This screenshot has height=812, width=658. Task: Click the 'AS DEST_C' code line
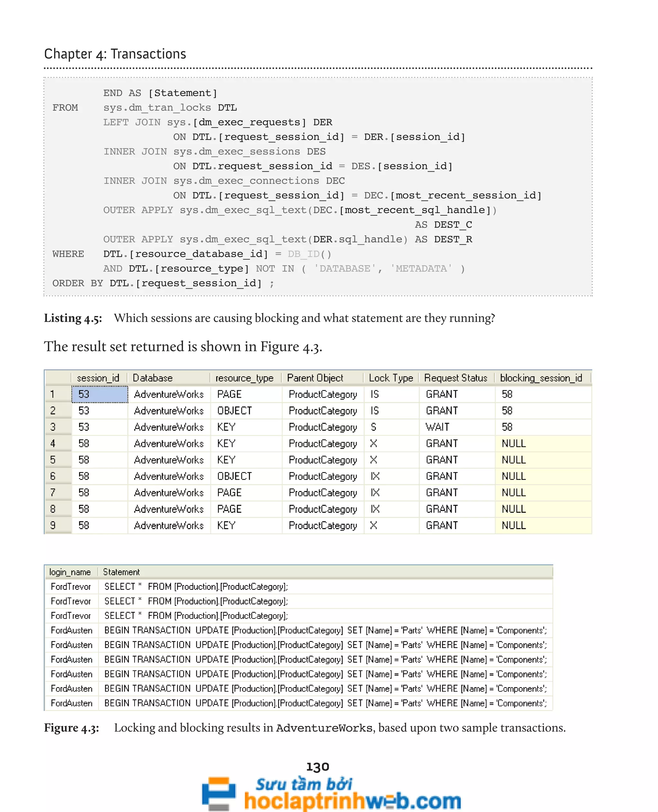click(443, 225)
